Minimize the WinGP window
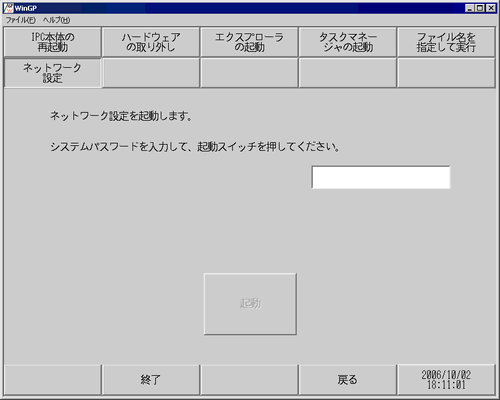This screenshot has height=400, width=500. click(470, 8)
